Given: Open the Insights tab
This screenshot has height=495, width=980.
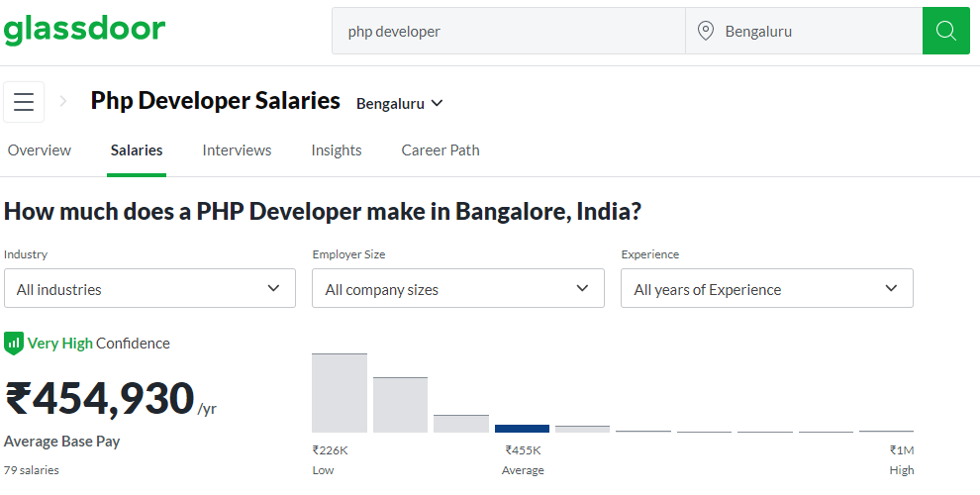Looking at the screenshot, I should click(x=337, y=150).
